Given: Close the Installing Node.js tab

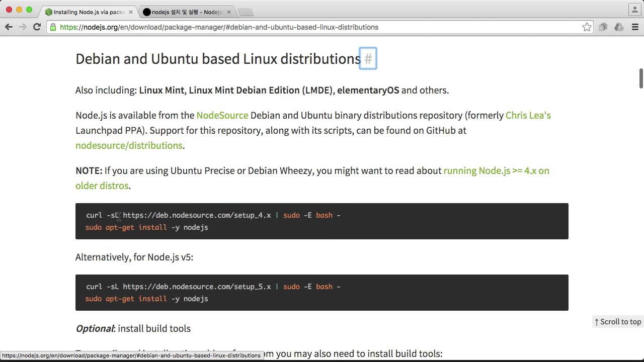Looking at the screenshot, I should tap(130, 12).
